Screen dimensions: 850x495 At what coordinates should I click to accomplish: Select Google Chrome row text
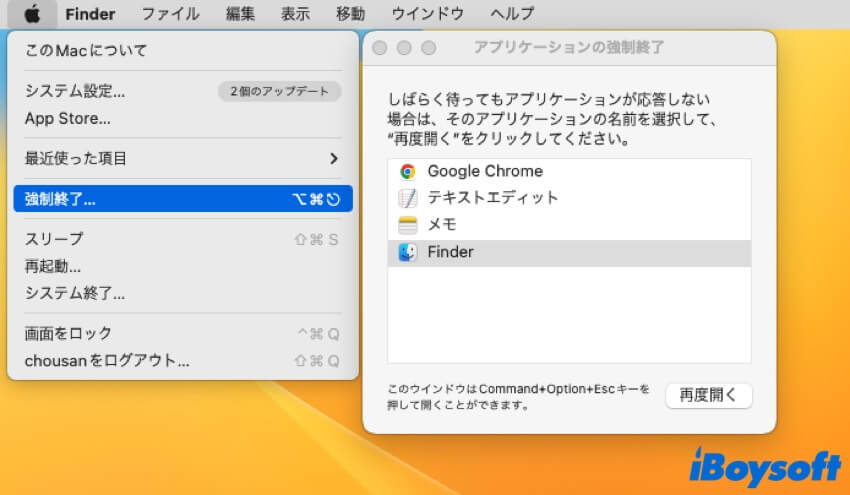click(x=485, y=171)
